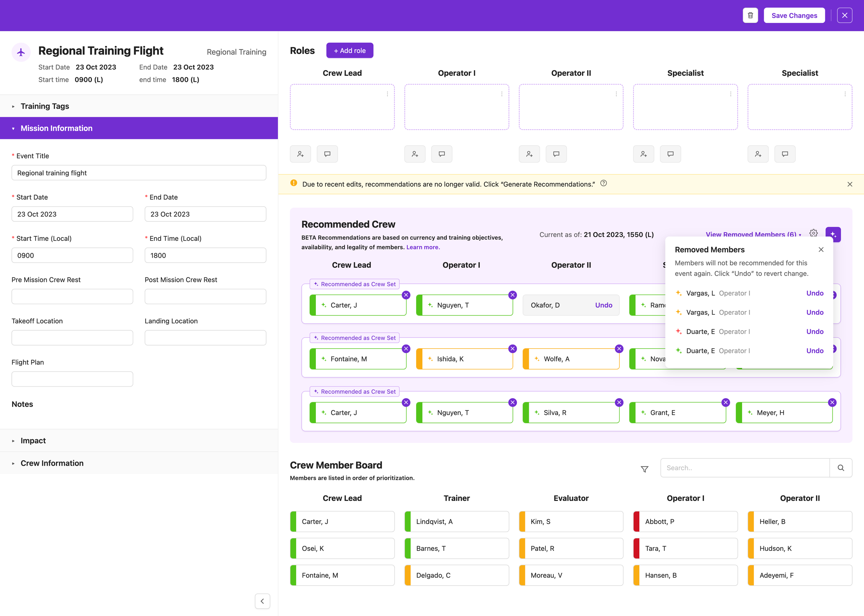Select Hansen, B card under Operator I
Image resolution: width=864 pixels, height=616 pixels.
coord(685,576)
